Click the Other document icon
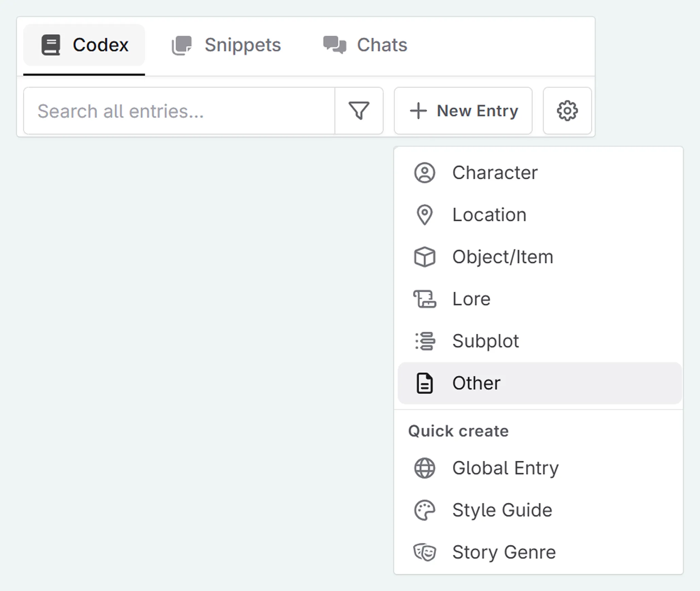 click(425, 383)
